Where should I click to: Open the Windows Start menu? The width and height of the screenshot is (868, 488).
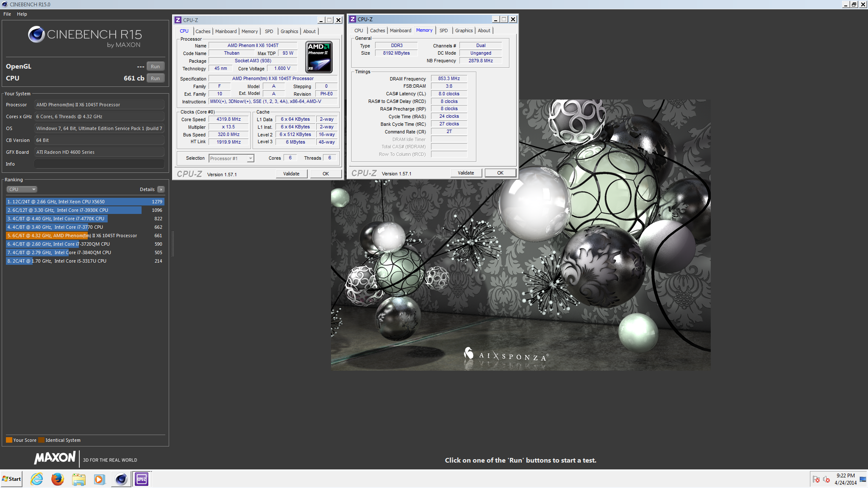click(x=11, y=479)
